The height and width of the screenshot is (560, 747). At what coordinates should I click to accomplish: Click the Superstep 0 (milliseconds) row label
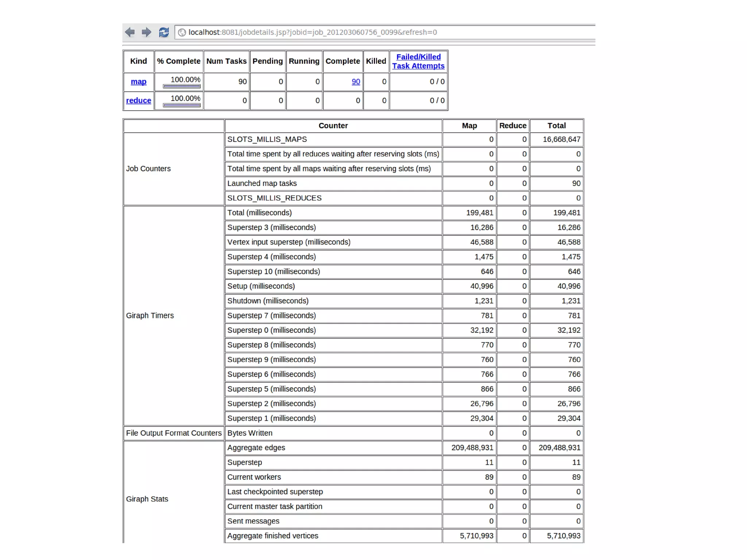tap(271, 330)
